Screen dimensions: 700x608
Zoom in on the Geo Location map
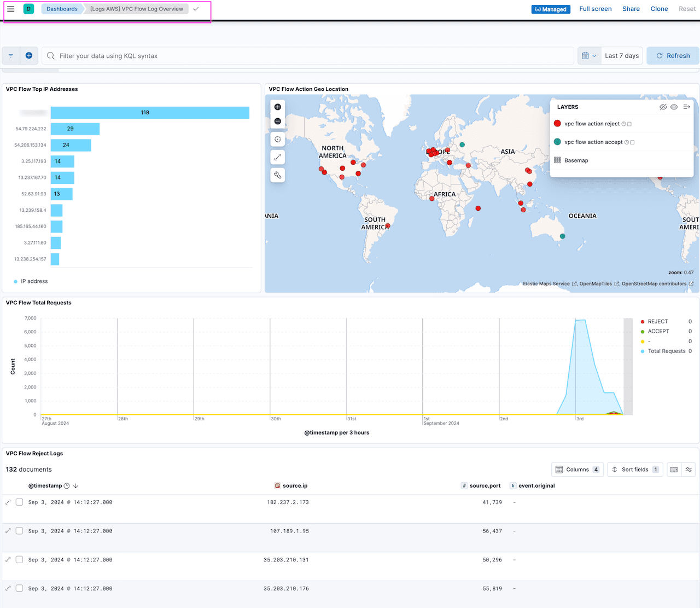[x=277, y=107]
